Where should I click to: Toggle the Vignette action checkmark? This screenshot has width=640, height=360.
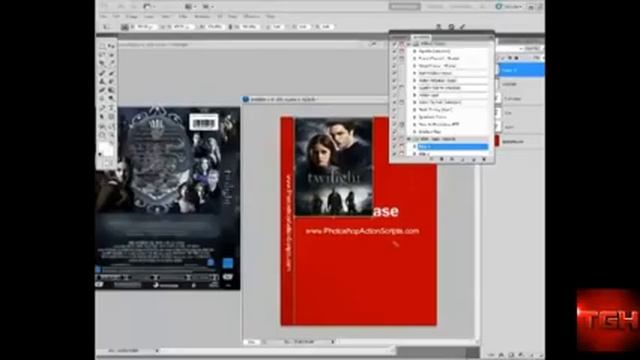pyautogui.click(x=395, y=51)
